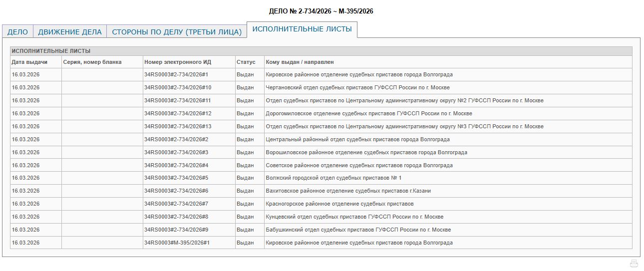This screenshot has width=644, height=271.
Task: Click ID 34RS0003#2-734/2026#7
Action: (x=176, y=204)
